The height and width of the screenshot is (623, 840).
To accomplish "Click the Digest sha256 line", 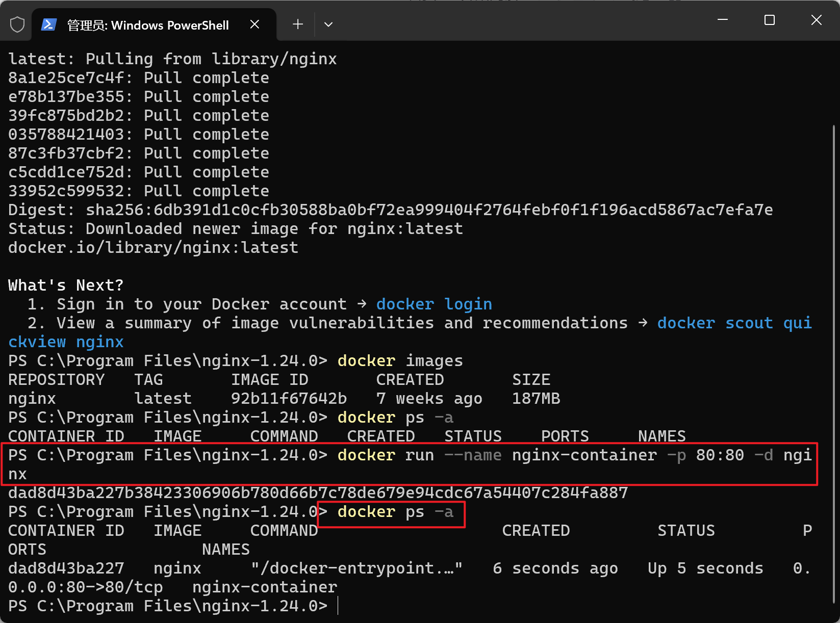I will pos(391,210).
